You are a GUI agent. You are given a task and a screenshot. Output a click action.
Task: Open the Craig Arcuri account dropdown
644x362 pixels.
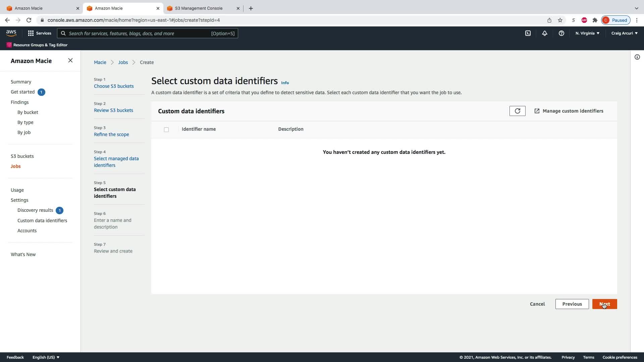tap(624, 33)
